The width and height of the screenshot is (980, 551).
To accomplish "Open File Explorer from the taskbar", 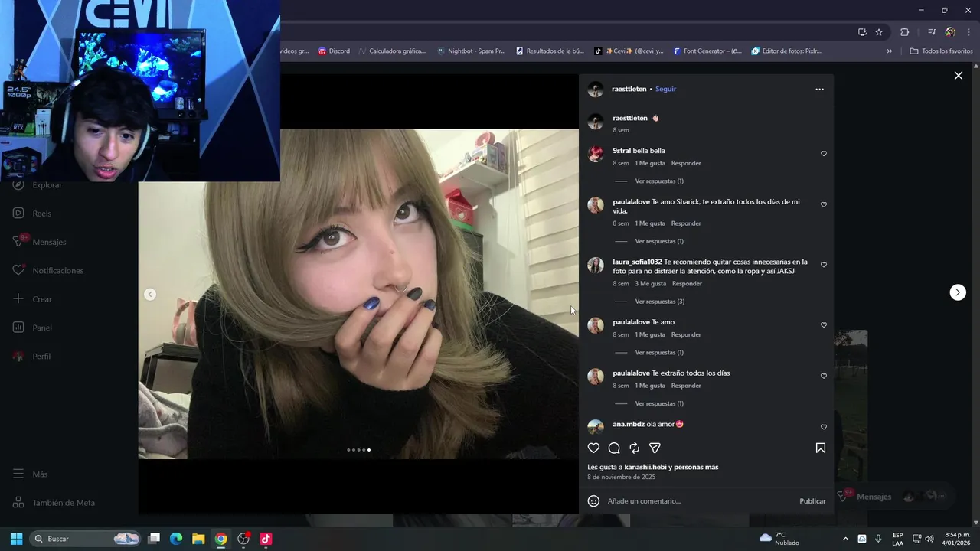I will pyautogui.click(x=198, y=539).
